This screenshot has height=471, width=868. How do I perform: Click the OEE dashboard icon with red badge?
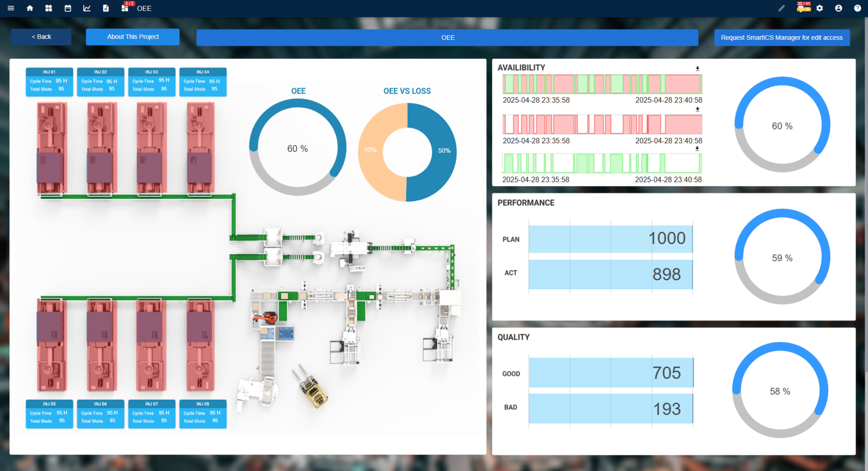click(x=126, y=7)
